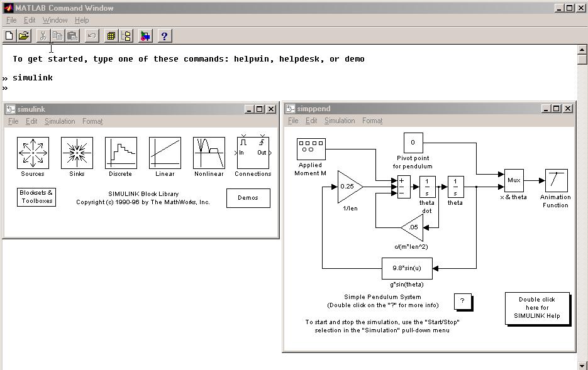This screenshot has width=588, height=370.
Task: Click the g*sin(theta) block label
Action: (x=407, y=285)
